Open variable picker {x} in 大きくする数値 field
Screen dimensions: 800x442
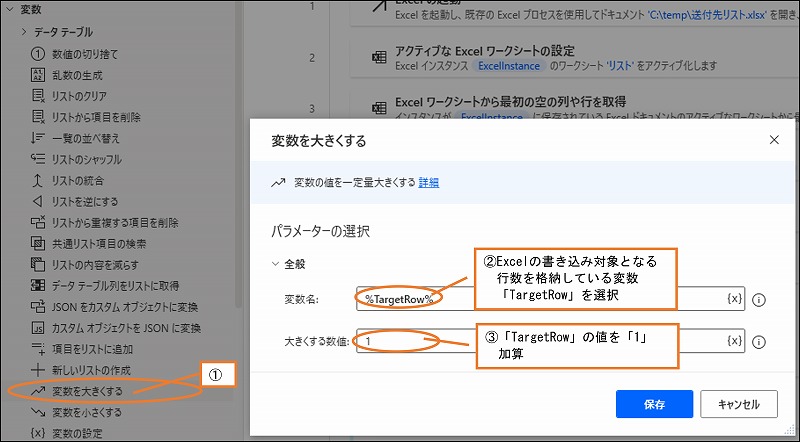pyautogui.click(x=734, y=341)
